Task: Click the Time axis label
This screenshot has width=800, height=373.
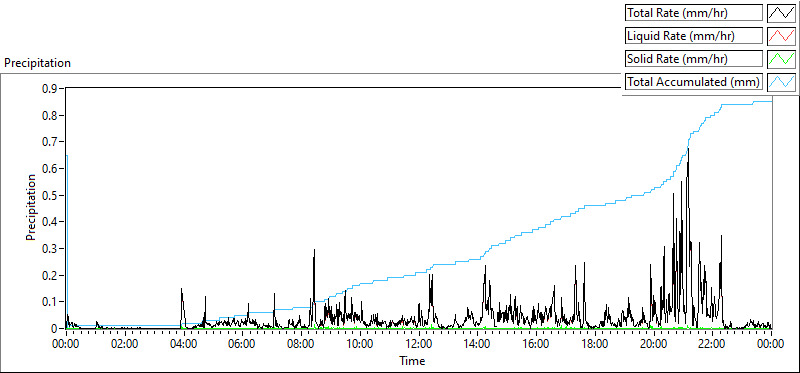Action: click(412, 361)
